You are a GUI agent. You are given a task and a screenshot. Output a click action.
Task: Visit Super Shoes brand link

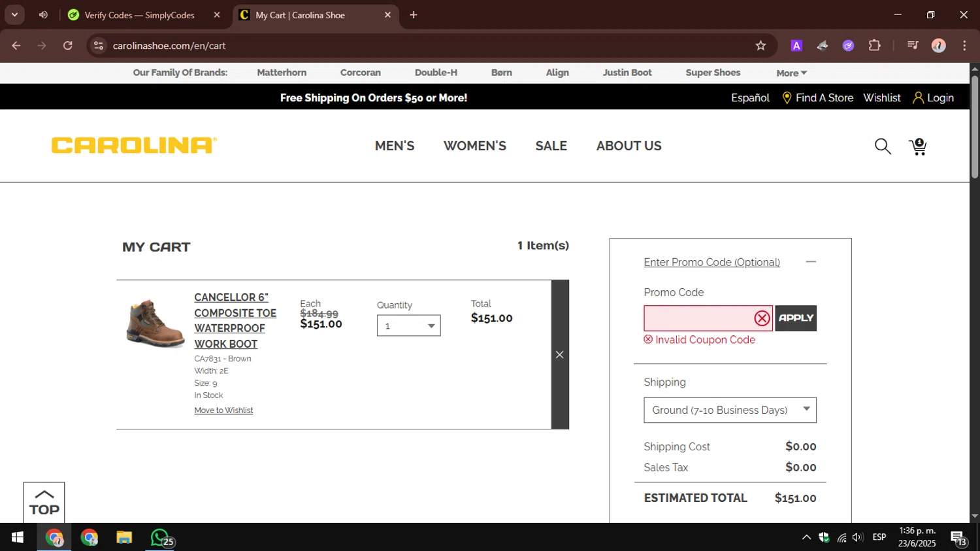pos(713,73)
